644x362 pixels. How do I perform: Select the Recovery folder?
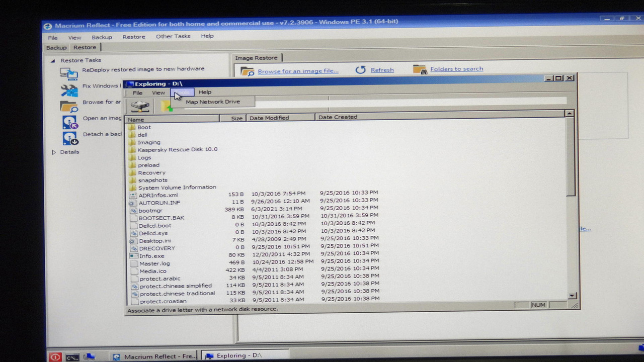click(147, 172)
